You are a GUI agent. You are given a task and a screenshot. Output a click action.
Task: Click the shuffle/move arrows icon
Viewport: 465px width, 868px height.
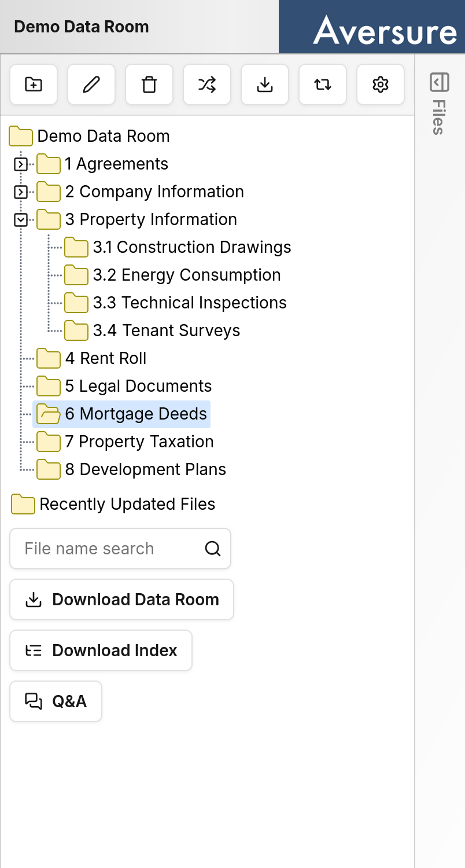point(207,84)
